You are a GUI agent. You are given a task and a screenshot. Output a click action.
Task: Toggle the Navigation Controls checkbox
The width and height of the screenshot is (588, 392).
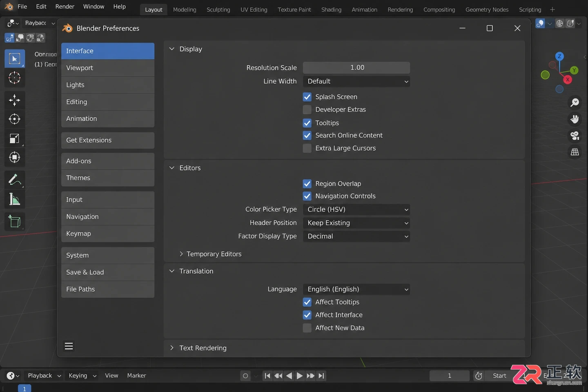click(x=307, y=196)
